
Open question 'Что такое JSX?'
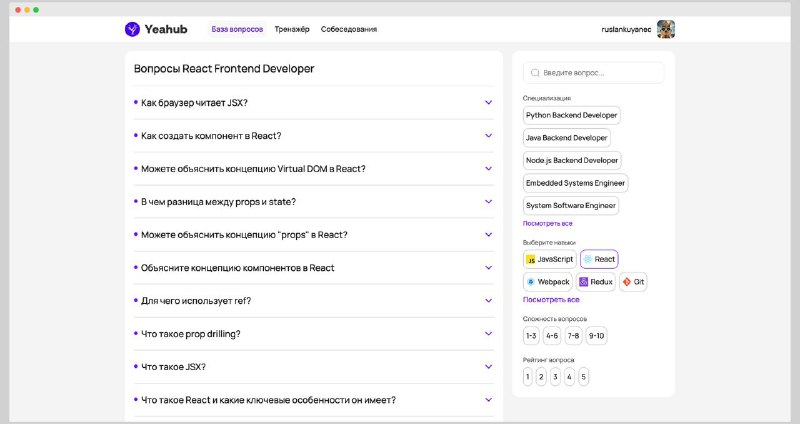(x=173, y=367)
